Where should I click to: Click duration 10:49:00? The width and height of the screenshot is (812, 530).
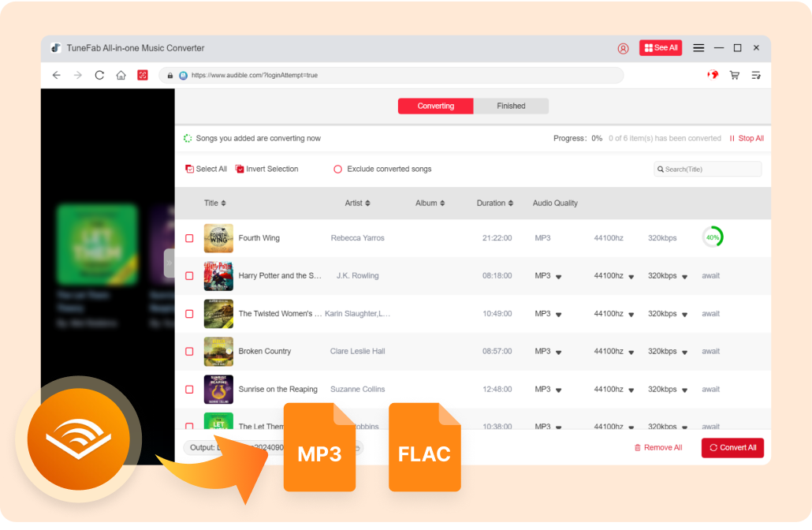497,314
